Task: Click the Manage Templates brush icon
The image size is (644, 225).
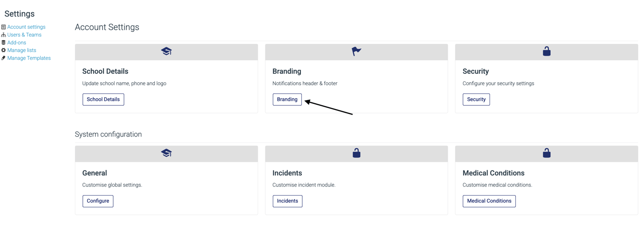Action: click(x=3, y=58)
